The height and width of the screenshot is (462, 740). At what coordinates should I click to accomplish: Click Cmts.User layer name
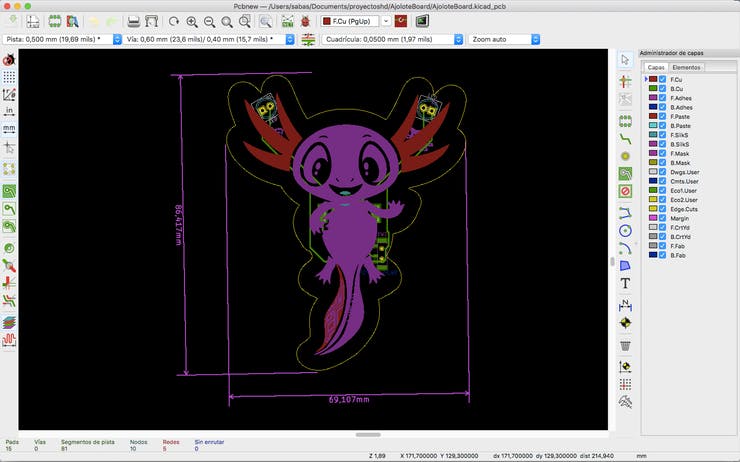pyautogui.click(x=684, y=181)
